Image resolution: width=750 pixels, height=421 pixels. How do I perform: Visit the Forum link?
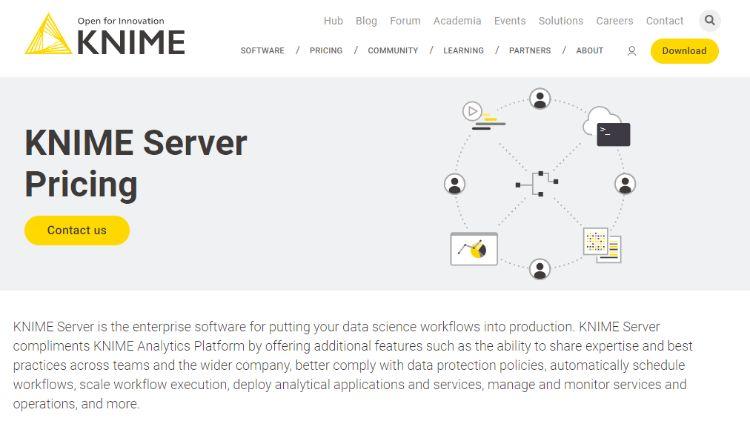click(x=405, y=21)
